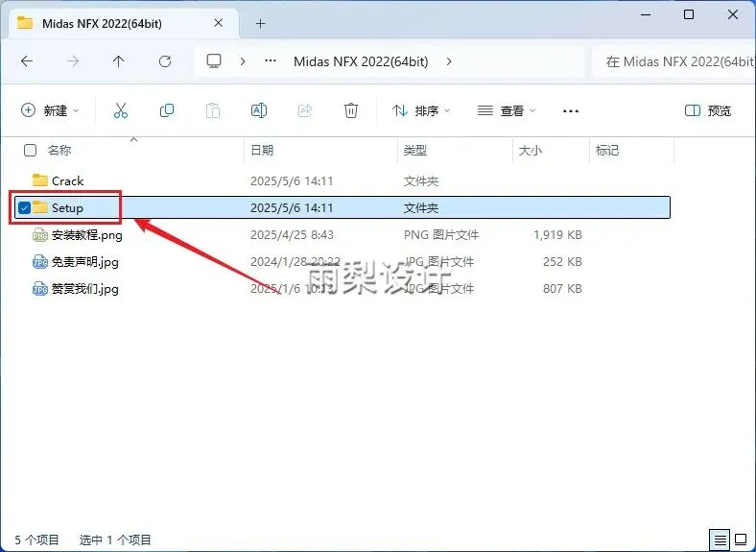Open chevron after the monitor icon
Image resolution: width=756 pixels, height=552 pixels.
click(243, 61)
